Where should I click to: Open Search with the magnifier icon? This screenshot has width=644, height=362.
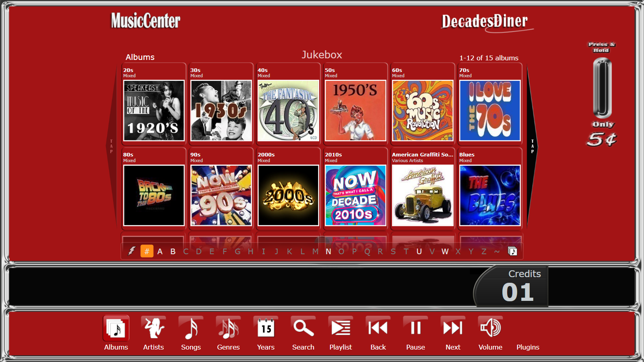(x=303, y=328)
